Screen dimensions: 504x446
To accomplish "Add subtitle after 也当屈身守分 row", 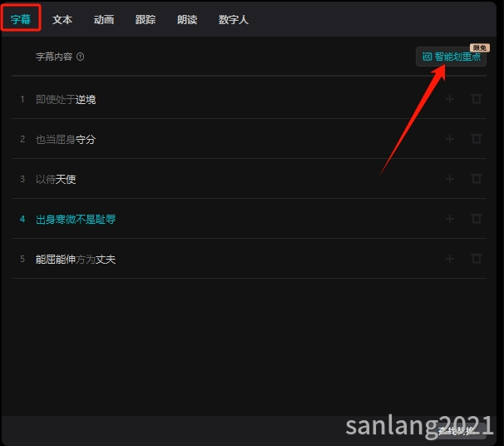I will coord(450,139).
